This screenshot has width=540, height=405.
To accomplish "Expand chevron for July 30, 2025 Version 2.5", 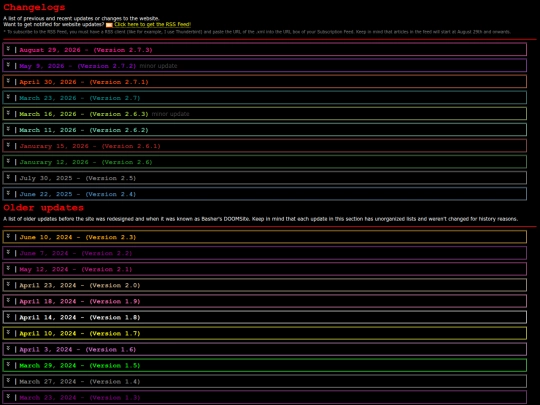I will pyautogui.click(x=8, y=177).
